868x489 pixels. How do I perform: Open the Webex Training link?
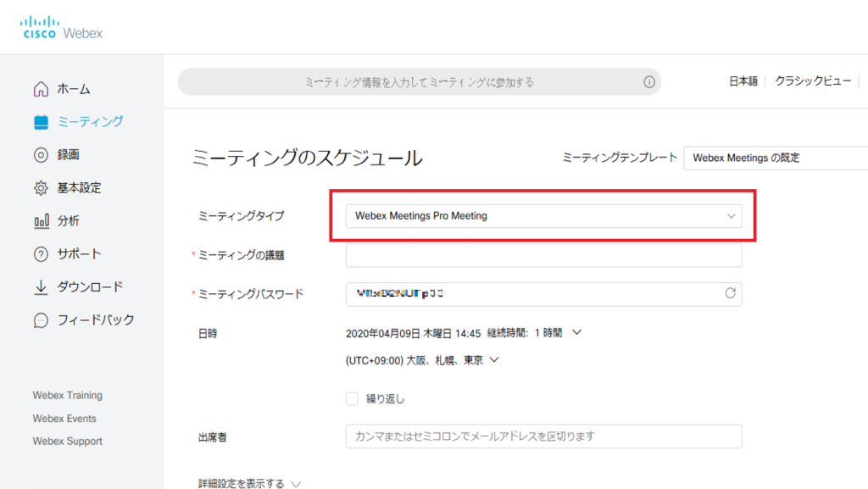coord(68,396)
